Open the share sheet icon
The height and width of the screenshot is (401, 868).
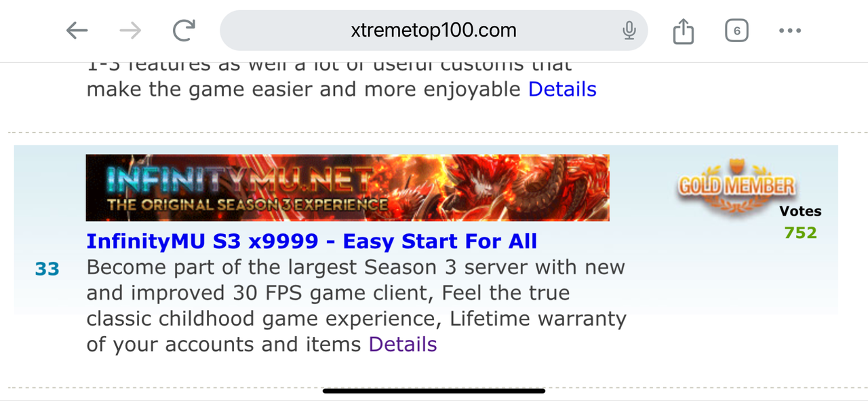[x=684, y=31]
